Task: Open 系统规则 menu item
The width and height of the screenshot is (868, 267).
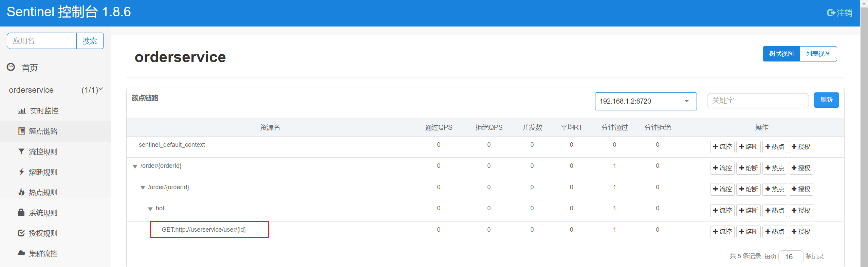Action: point(55,213)
